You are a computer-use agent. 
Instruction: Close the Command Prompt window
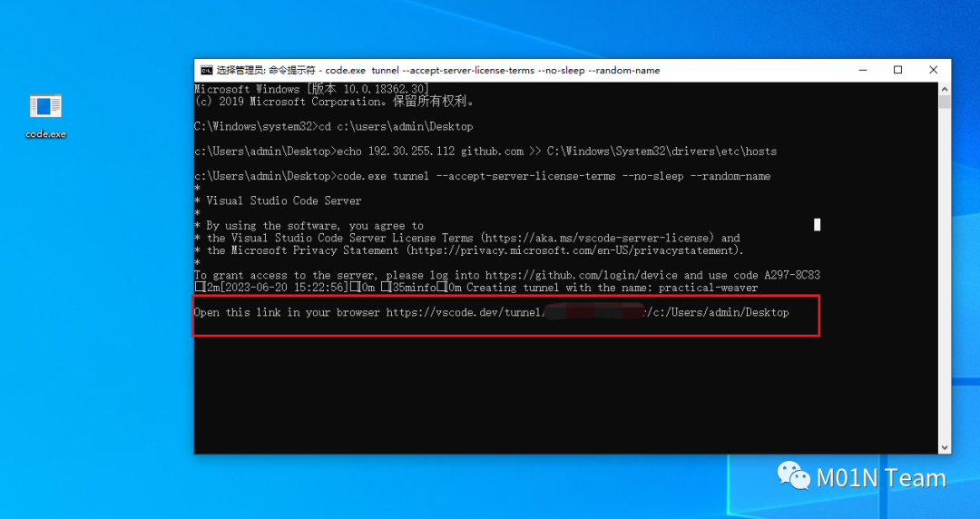[933, 70]
